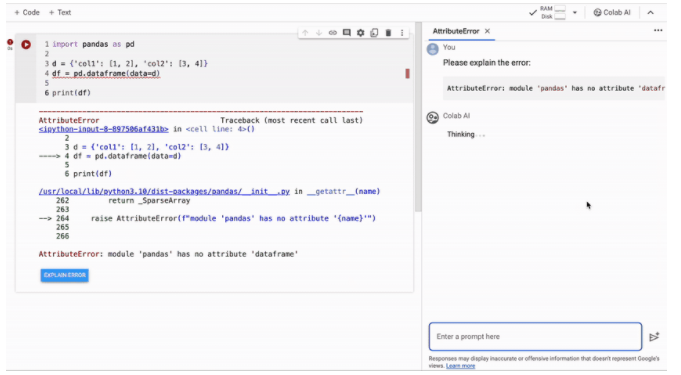This screenshot has height=375, width=681.
Task: Click 'return _SparseArray' at line 262
Action: coord(149,200)
